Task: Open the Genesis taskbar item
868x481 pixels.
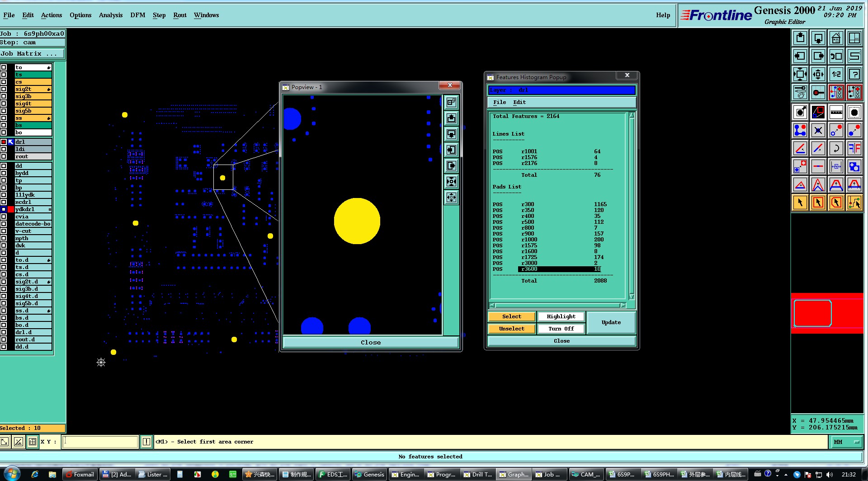Action: [x=369, y=474]
